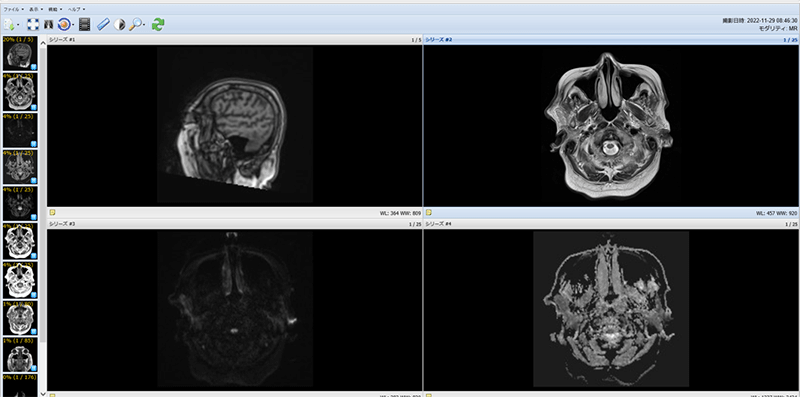The width and height of the screenshot is (800, 397).
Task: Click the blue badge on the fourth thumbnail
Action: tap(33, 181)
